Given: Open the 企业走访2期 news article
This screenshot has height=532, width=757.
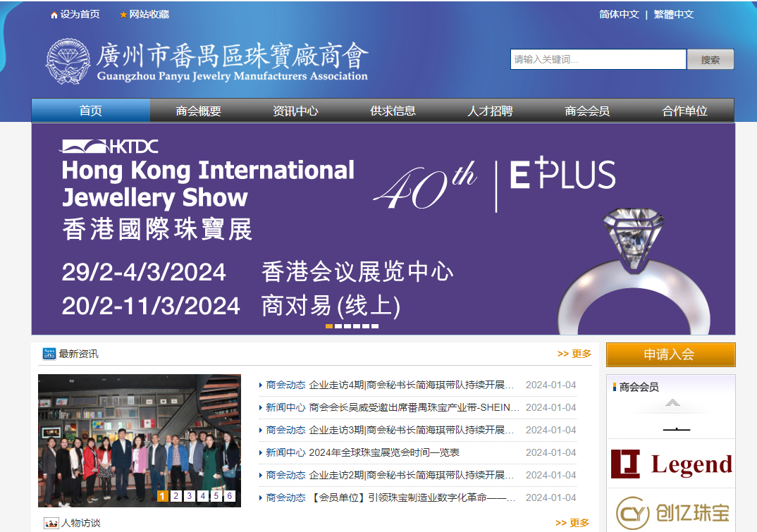Looking at the screenshot, I should tap(412, 475).
